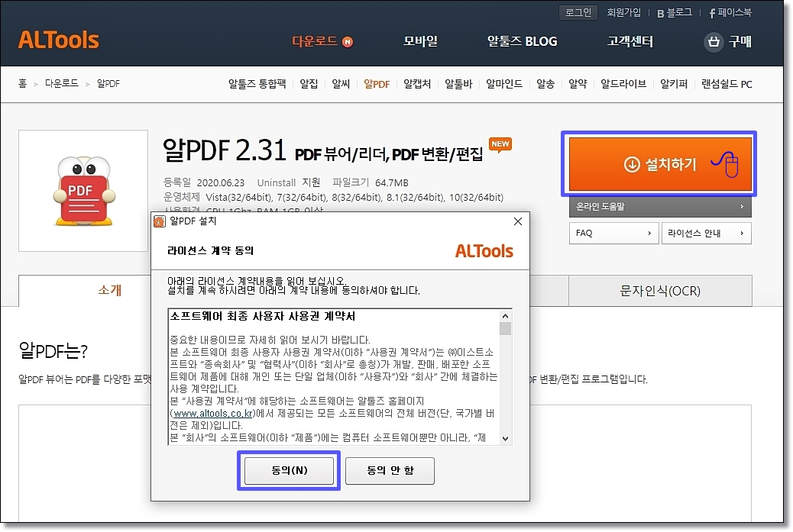793x532 pixels.
Task: Select 알툴즈 통합팩 in the product submenu
Action: (257, 84)
